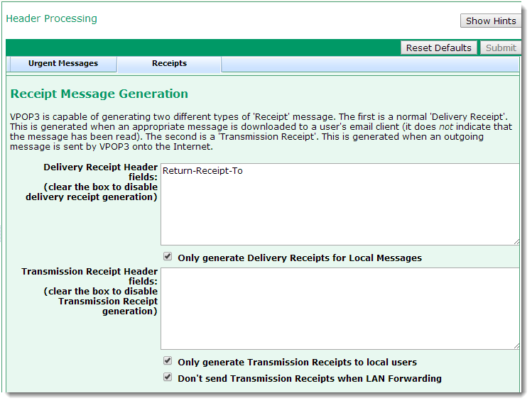Viewport: 532px width, 403px height.
Task: Click the 'Transmission Receipt Header fields' field label
Action: (89, 291)
